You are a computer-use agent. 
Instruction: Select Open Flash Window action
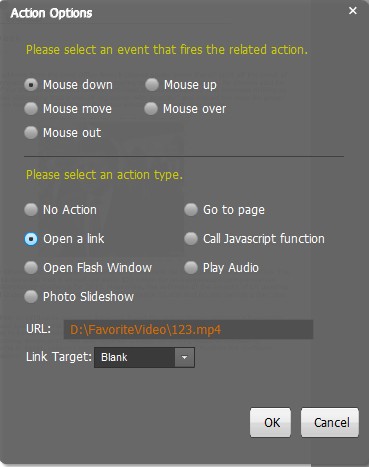click(x=31, y=268)
